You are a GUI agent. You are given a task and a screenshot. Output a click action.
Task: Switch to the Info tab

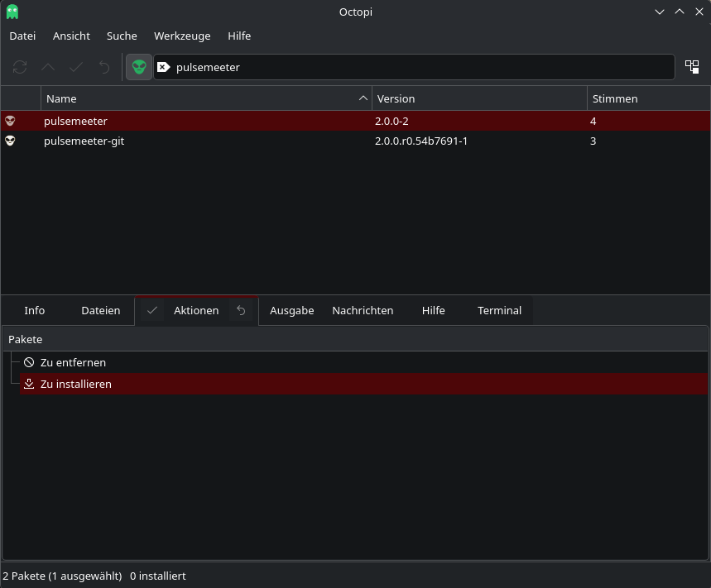point(35,310)
